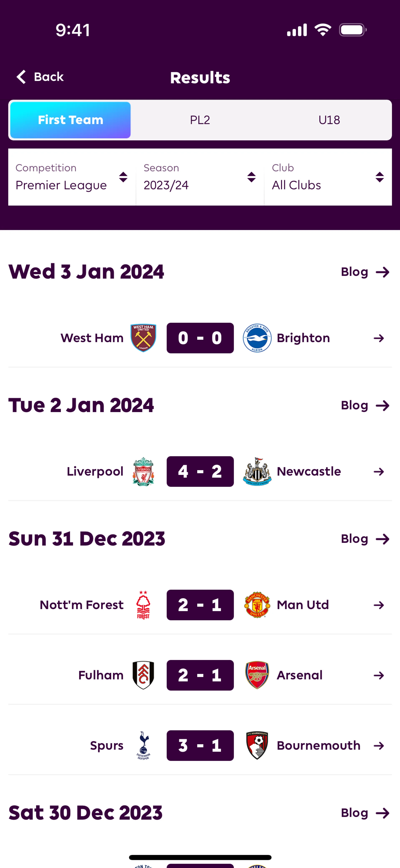Go back using the Back button
The image size is (400, 868).
click(40, 77)
